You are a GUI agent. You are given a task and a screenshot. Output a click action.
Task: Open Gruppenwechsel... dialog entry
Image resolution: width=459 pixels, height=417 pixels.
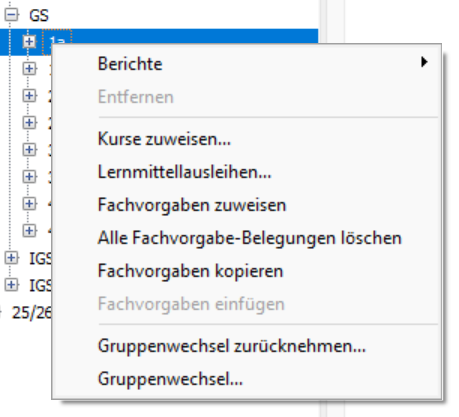(x=247, y=379)
